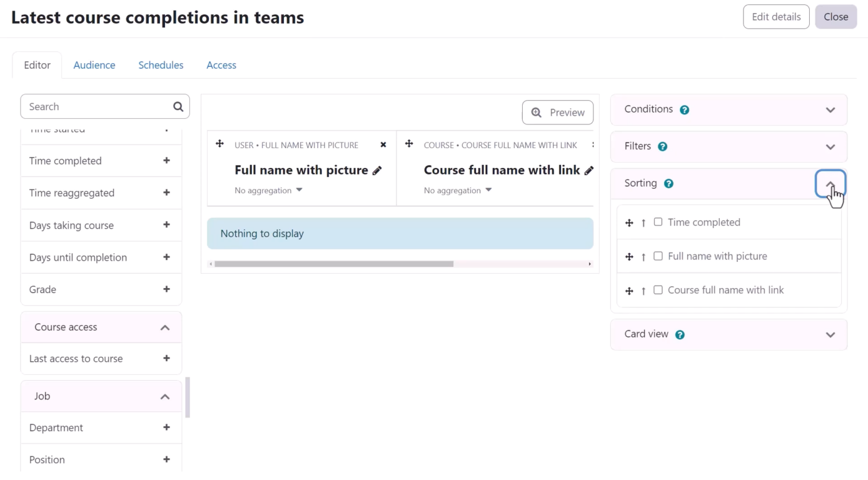Expand the Filters panel

pos(830,147)
